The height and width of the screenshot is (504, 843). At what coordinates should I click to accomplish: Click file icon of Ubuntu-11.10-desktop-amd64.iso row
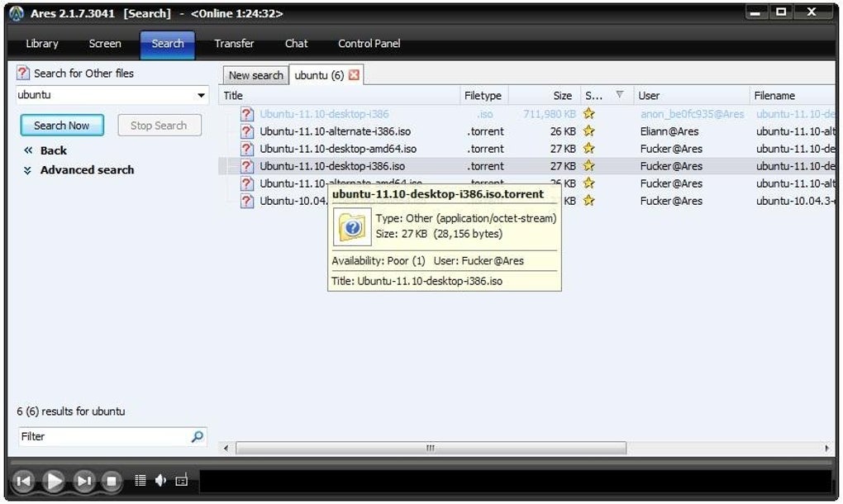247,149
